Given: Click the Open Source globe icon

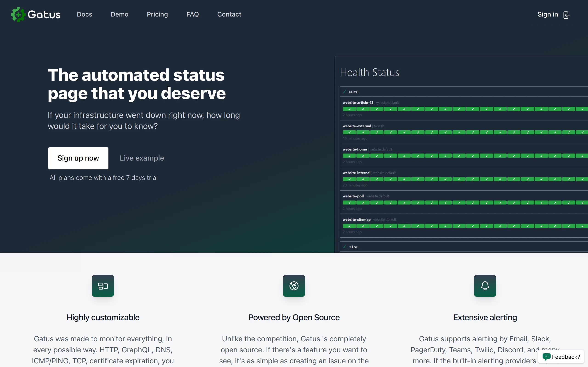Looking at the screenshot, I should click(294, 286).
